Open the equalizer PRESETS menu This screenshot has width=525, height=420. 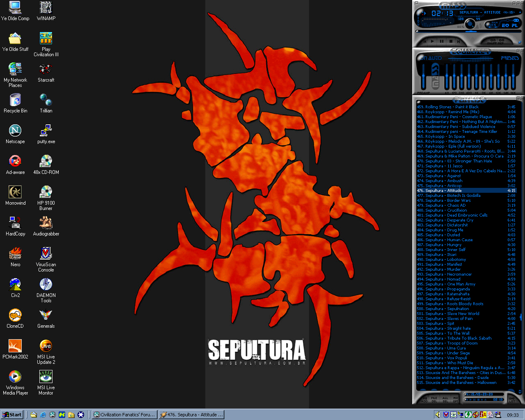click(510, 58)
